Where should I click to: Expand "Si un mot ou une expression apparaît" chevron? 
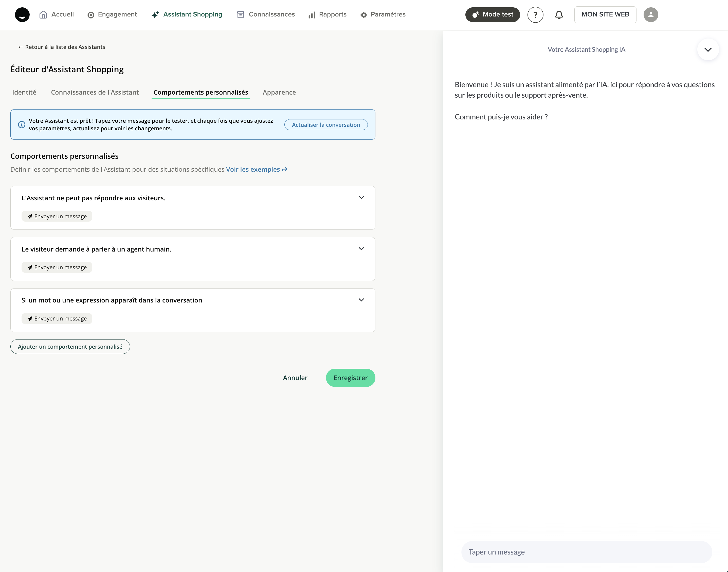tap(361, 300)
